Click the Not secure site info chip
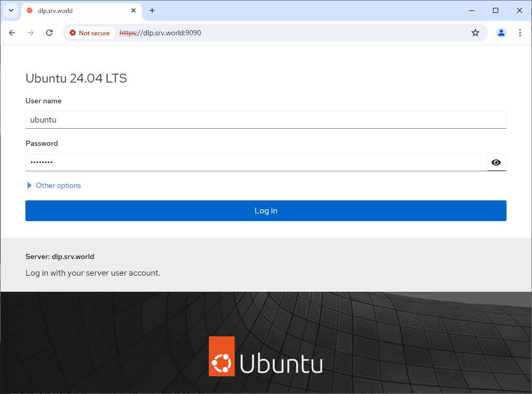532x394 pixels. [90, 33]
